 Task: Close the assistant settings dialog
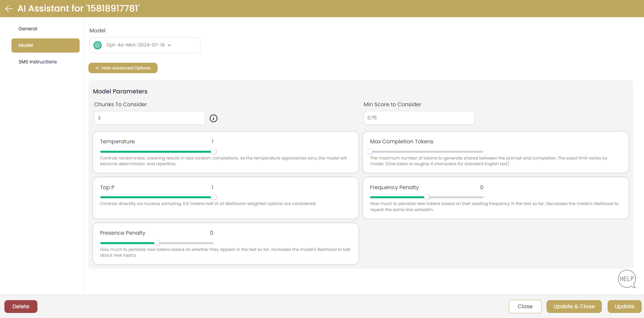525,306
